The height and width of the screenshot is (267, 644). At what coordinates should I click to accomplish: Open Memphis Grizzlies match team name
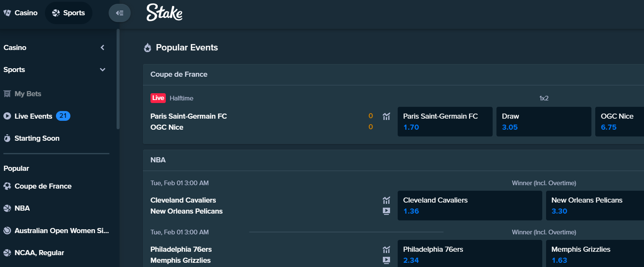point(181,260)
